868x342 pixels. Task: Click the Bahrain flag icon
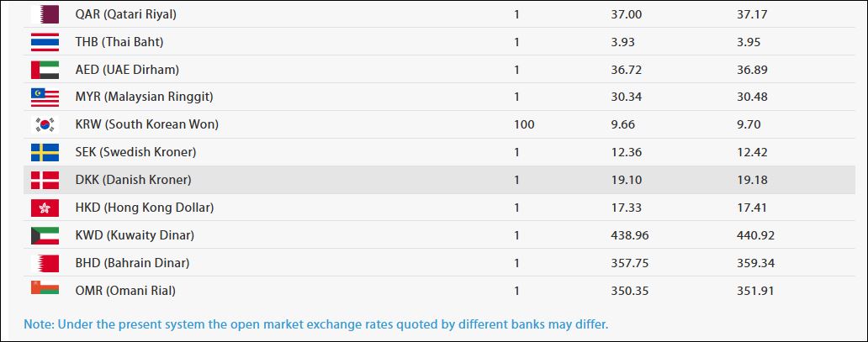point(45,263)
